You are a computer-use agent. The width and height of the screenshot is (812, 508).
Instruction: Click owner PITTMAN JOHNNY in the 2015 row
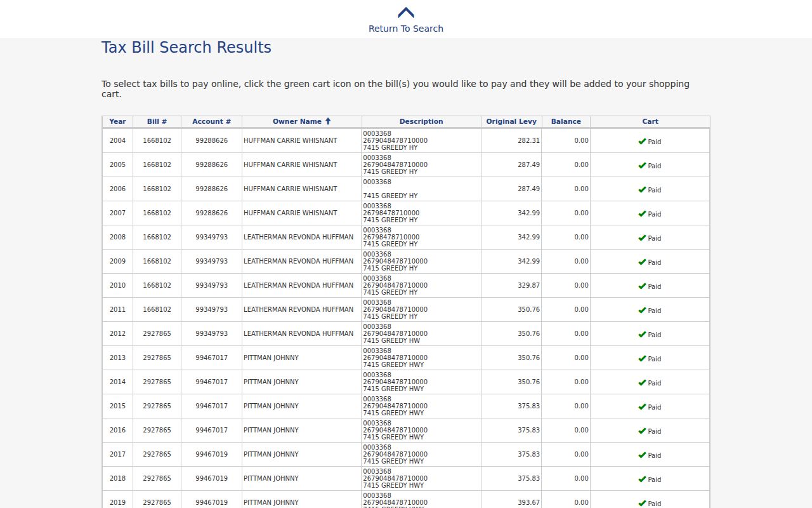coord(271,406)
